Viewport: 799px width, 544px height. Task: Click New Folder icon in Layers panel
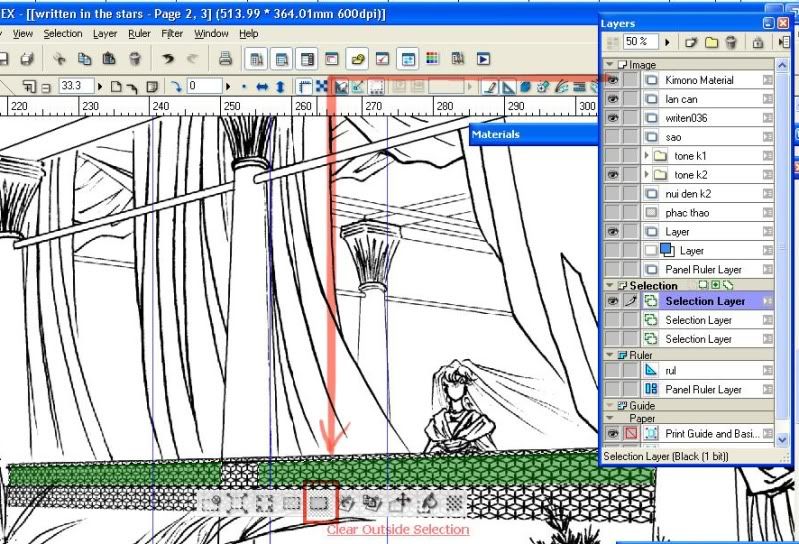[711, 42]
